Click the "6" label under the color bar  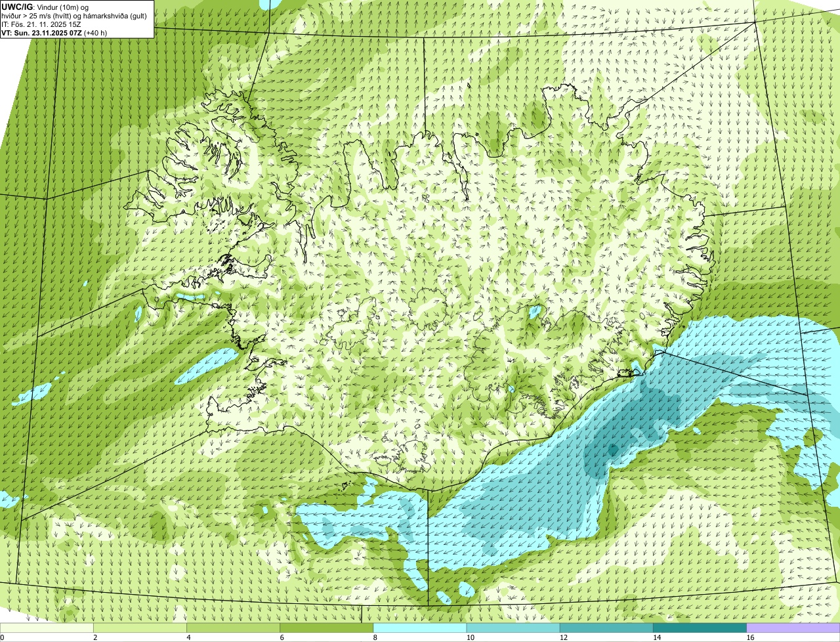tap(282, 637)
